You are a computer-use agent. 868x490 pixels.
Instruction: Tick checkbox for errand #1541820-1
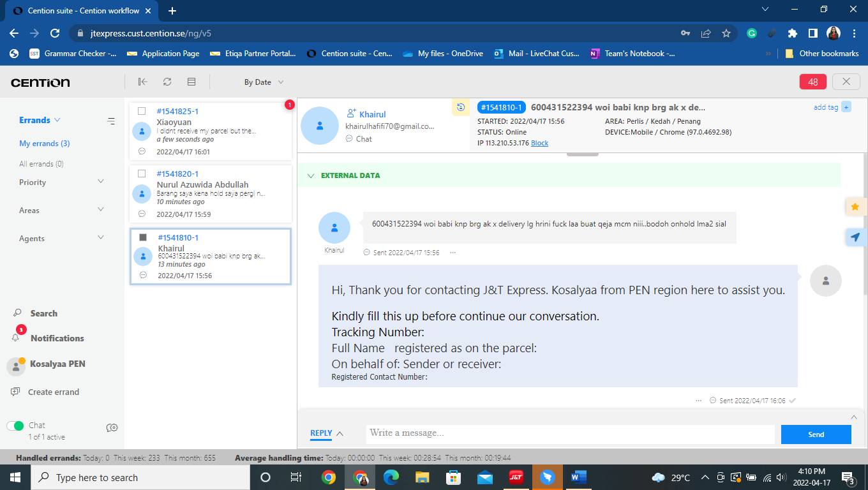(x=142, y=174)
